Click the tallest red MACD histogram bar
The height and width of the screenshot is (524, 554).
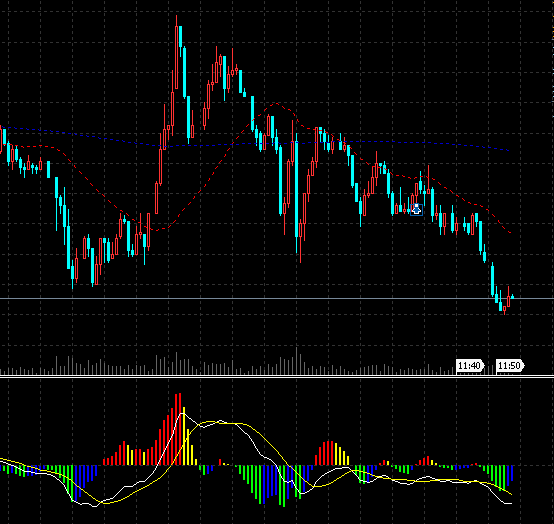[x=180, y=429]
